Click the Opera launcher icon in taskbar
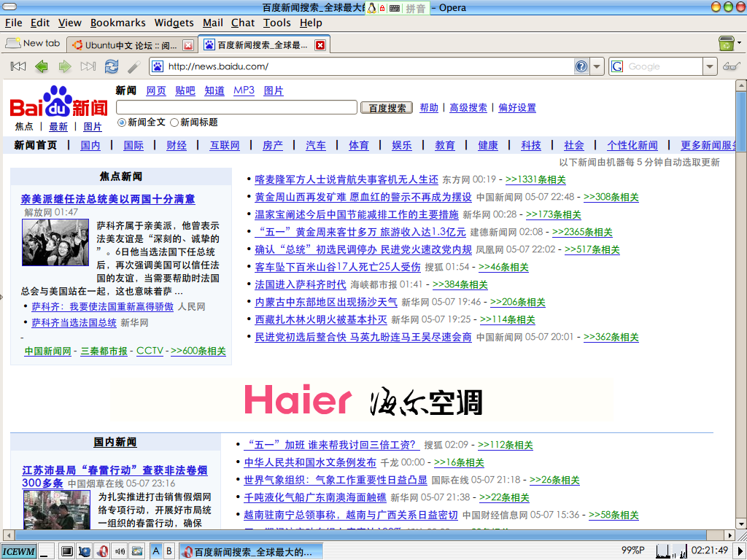 click(102, 551)
